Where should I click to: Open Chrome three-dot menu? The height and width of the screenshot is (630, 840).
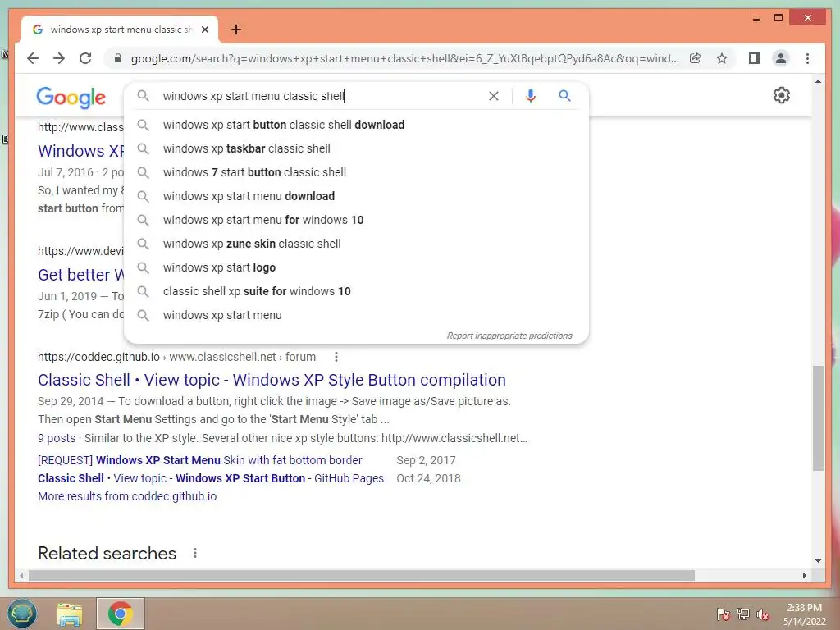807,58
